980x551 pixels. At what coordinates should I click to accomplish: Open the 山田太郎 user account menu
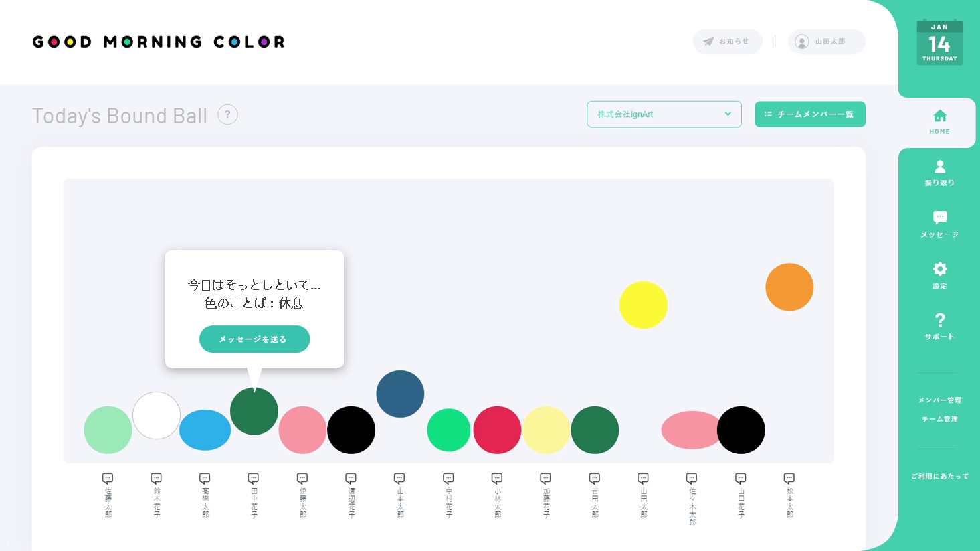[826, 42]
